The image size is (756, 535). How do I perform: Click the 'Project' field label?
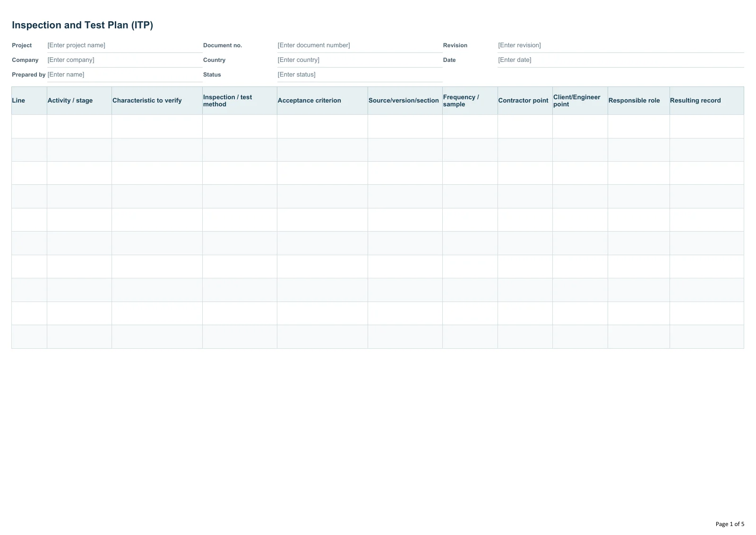tap(22, 45)
